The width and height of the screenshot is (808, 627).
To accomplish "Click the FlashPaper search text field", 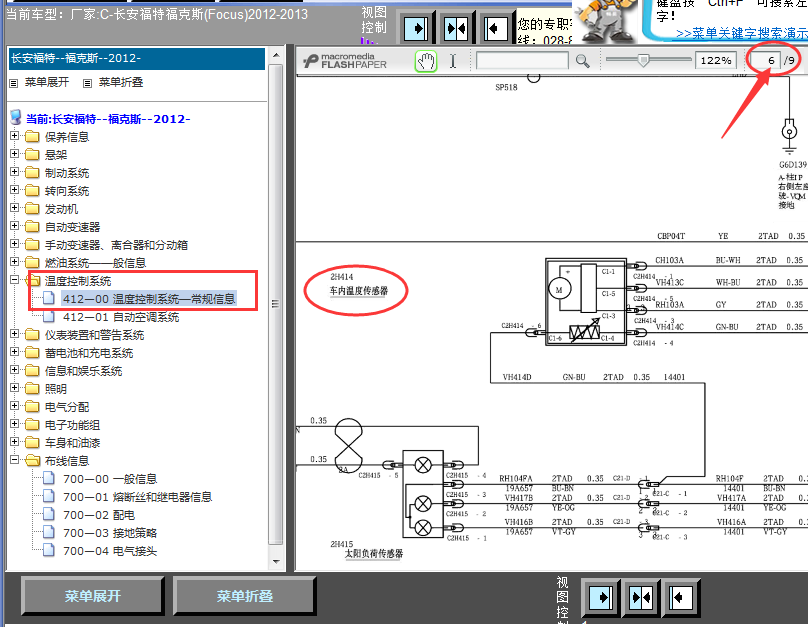I will pyautogui.click(x=523, y=61).
